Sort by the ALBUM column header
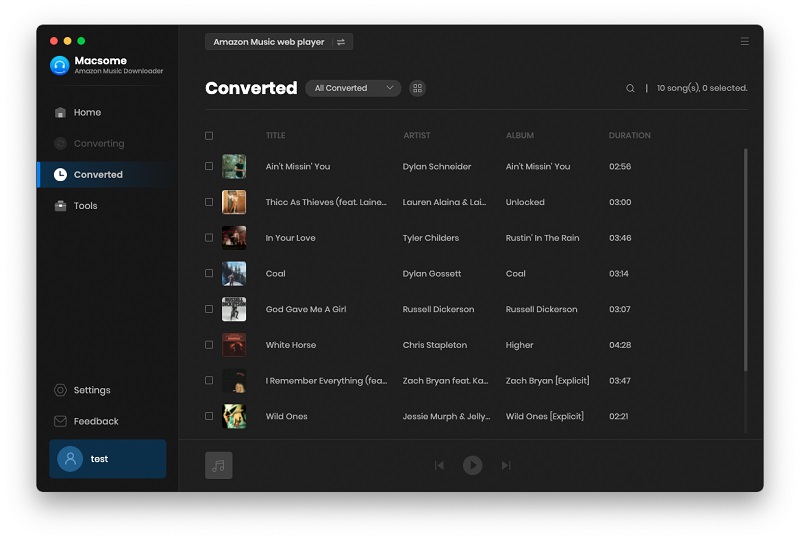The width and height of the screenshot is (800, 540). click(x=520, y=135)
